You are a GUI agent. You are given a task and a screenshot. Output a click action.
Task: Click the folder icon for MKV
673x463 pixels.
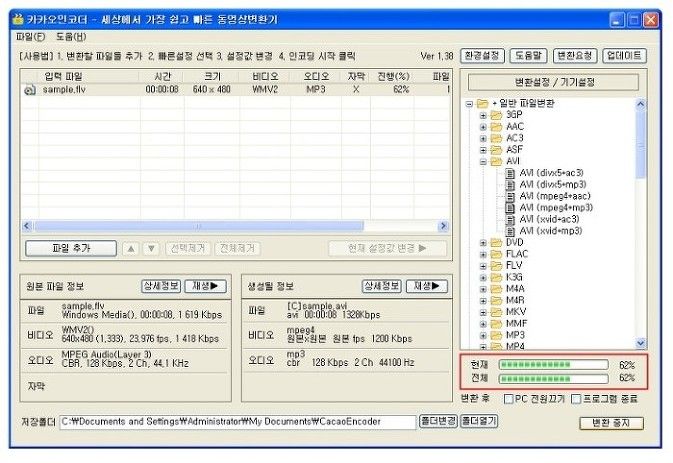pos(496,312)
